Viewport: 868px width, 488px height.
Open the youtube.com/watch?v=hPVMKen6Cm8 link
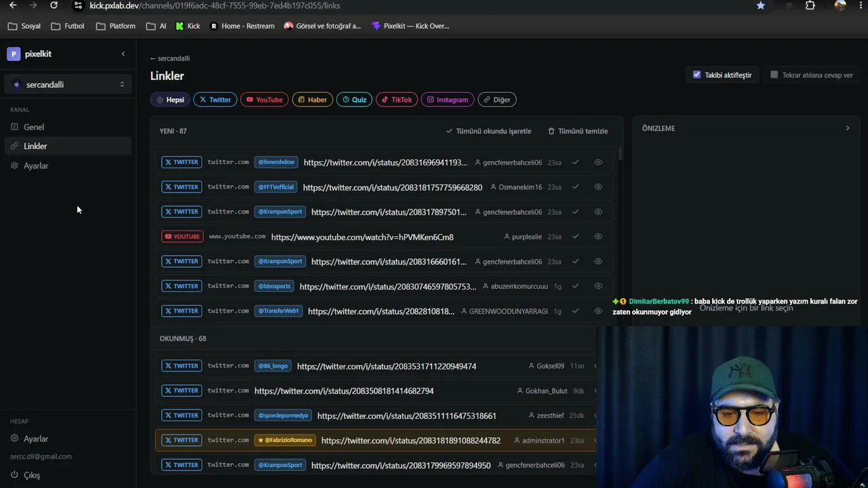(x=362, y=237)
